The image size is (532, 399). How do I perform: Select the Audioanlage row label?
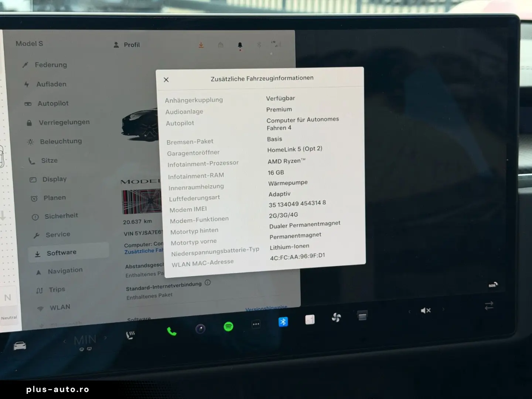(184, 112)
